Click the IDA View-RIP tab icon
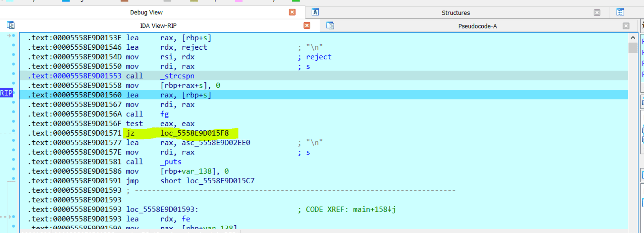This screenshot has height=233, width=644. [10, 25]
